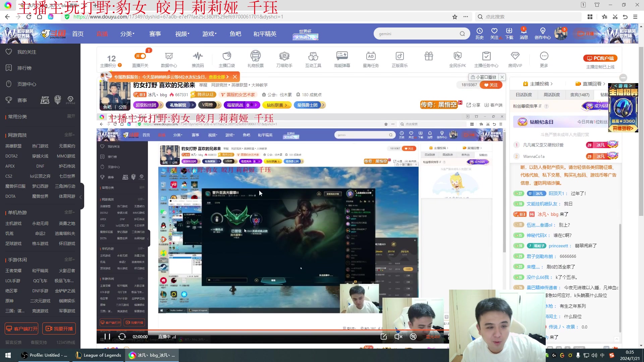Screen dimensions: 644x362
Task: Open the 鱼吧 nav tab
Action: tap(235, 34)
